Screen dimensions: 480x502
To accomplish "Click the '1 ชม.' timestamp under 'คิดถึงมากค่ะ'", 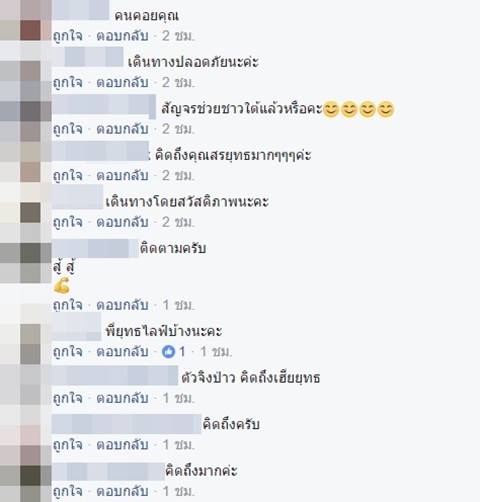I will [x=178, y=491].
